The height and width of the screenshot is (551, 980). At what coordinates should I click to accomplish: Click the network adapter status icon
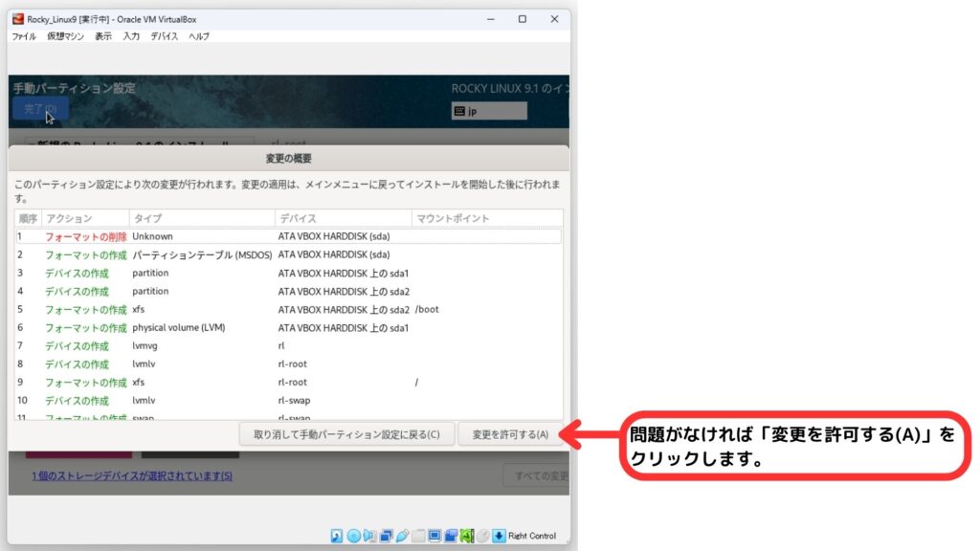386,536
